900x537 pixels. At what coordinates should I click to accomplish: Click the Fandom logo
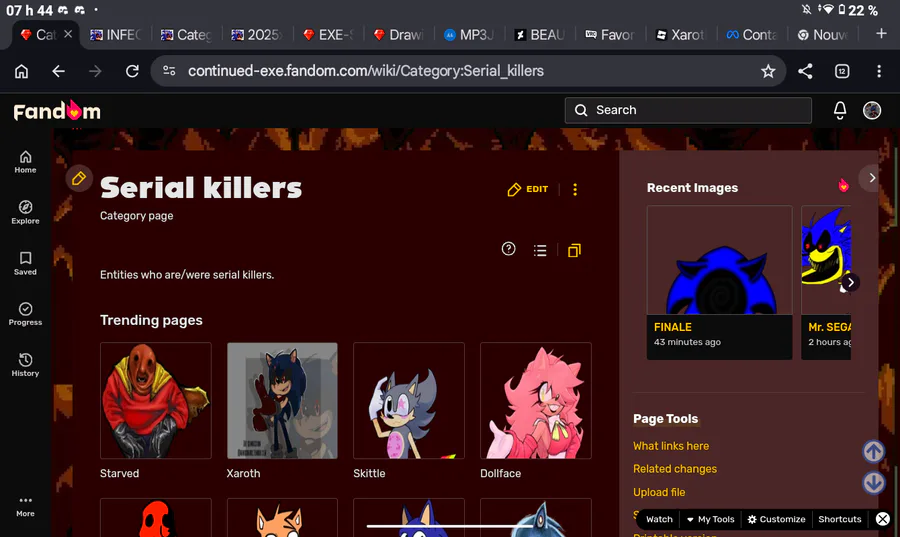click(x=57, y=110)
